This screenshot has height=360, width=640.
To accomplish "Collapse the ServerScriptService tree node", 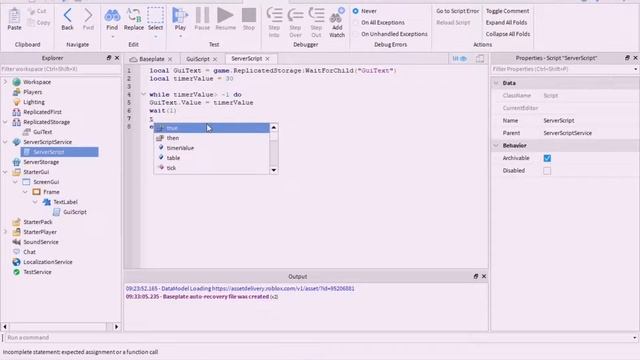I will pyautogui.click(x=5, y=142).
